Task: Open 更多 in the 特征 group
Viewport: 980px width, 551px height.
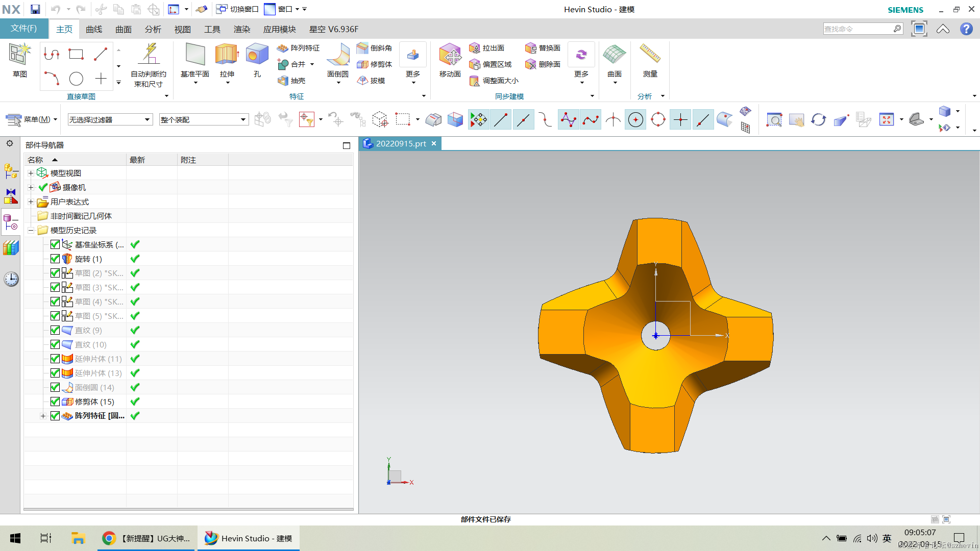Action: coord(413,63)
